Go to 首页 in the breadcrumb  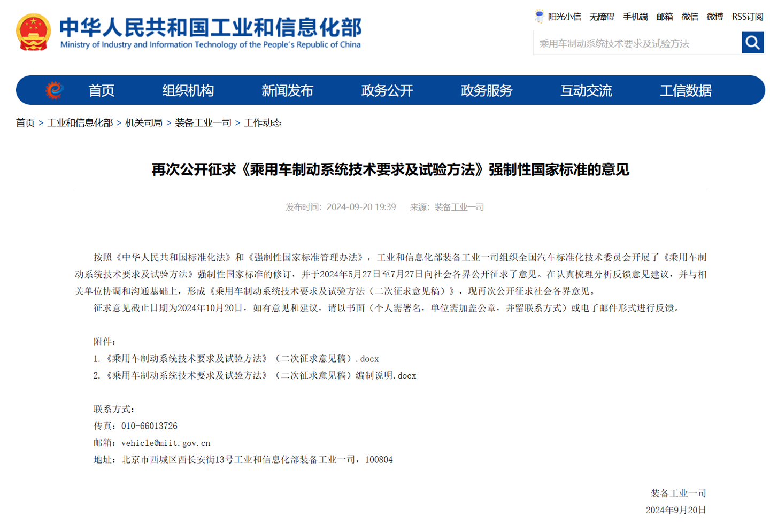click(25, 122)
